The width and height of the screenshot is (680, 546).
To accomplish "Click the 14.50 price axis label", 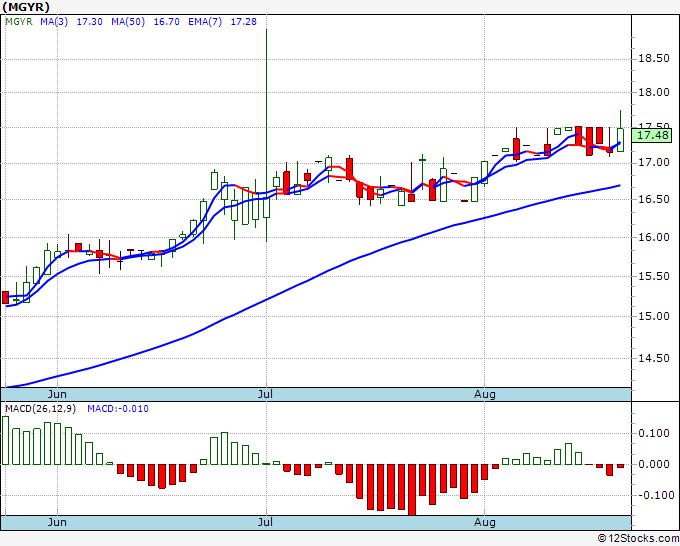I will tap(654, 358).
